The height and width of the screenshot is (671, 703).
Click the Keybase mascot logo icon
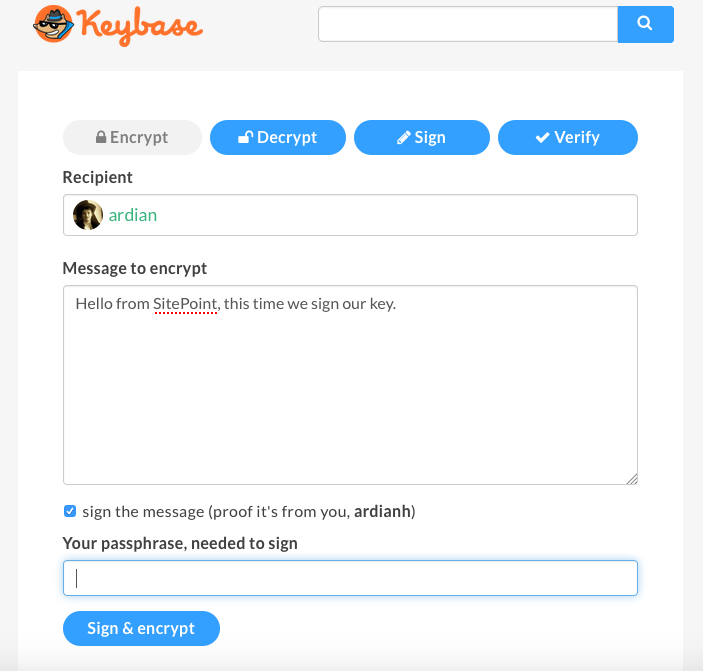(x=53, y=24)
